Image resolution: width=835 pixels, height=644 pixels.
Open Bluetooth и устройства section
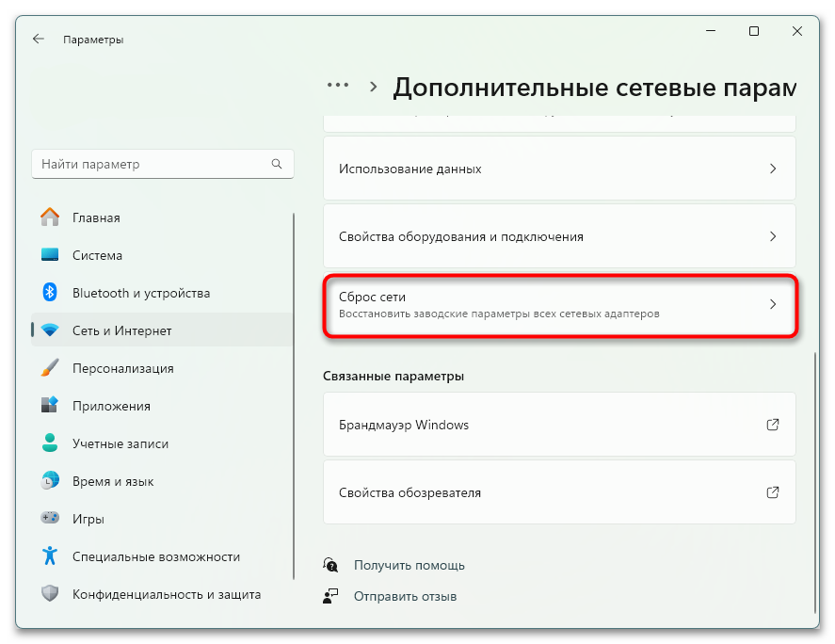click(x=162, y=293)
